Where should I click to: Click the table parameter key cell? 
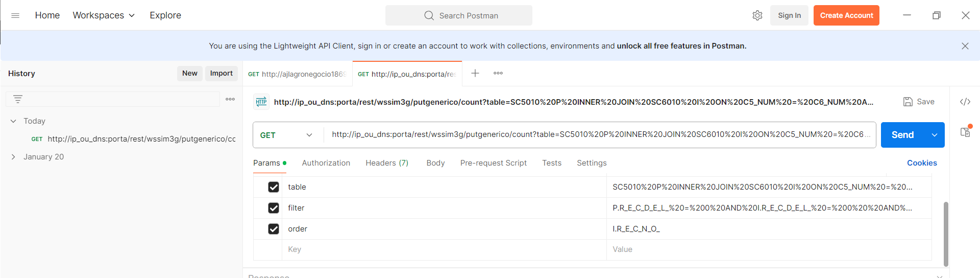point(444,187)
